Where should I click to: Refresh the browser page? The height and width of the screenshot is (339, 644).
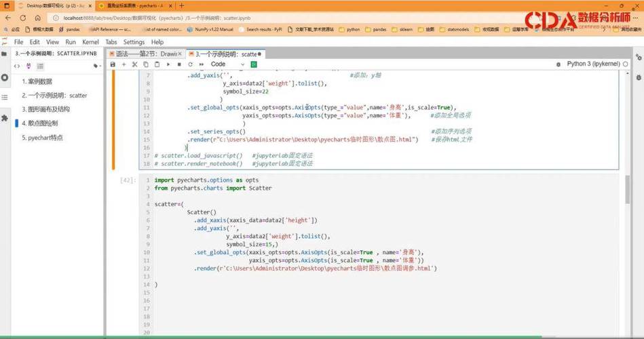pos(23,18)
